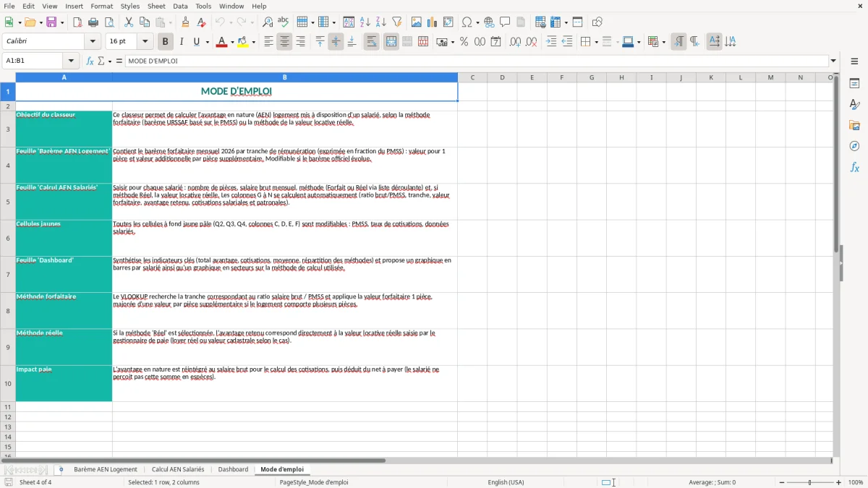
Task: Insert Chart icon in toolbar
Action: (433, 22)
